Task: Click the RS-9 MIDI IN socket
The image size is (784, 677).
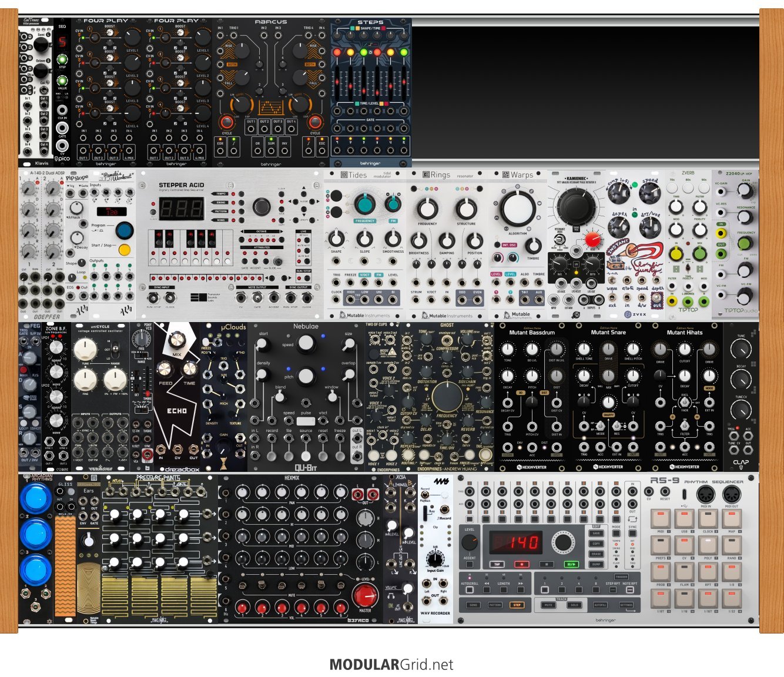Action: 706,494
